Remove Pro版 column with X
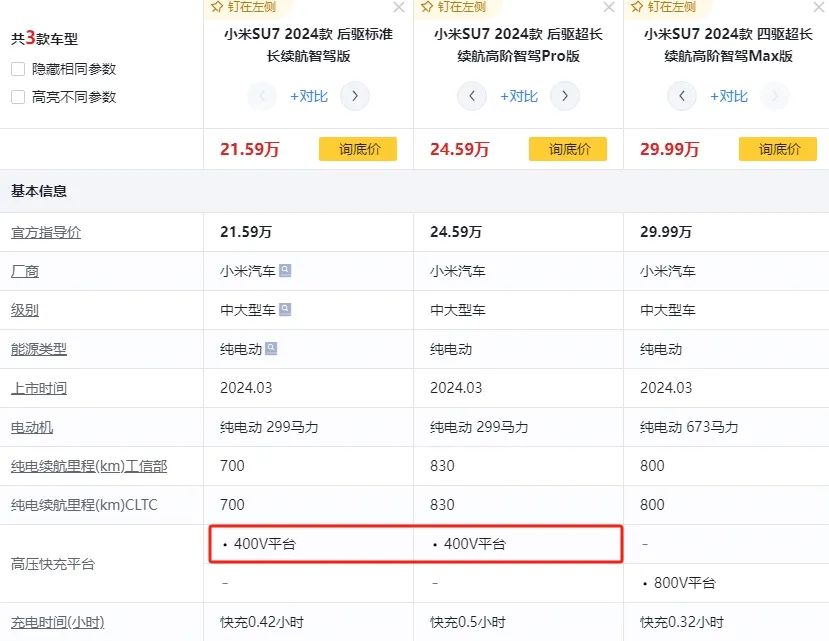This screenshot has height=641, width=829. (609, 7)
